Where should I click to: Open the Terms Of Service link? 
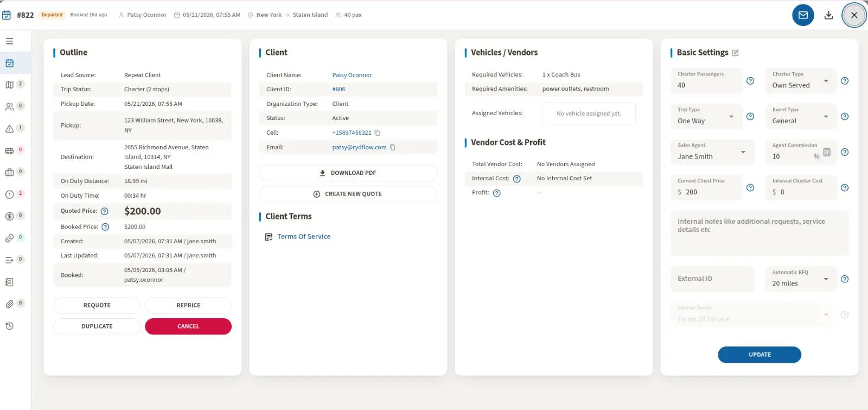coord(304,237)
